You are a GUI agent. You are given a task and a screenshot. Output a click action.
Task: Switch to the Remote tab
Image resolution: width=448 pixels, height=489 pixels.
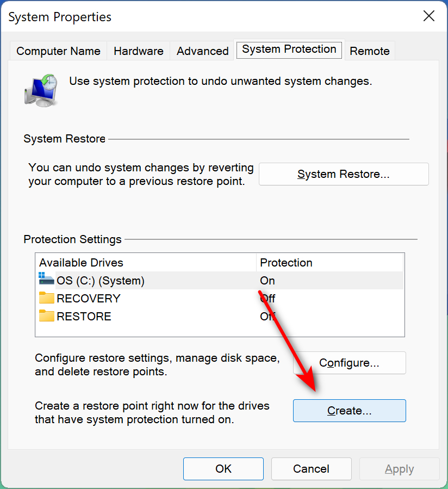point(369,51)
